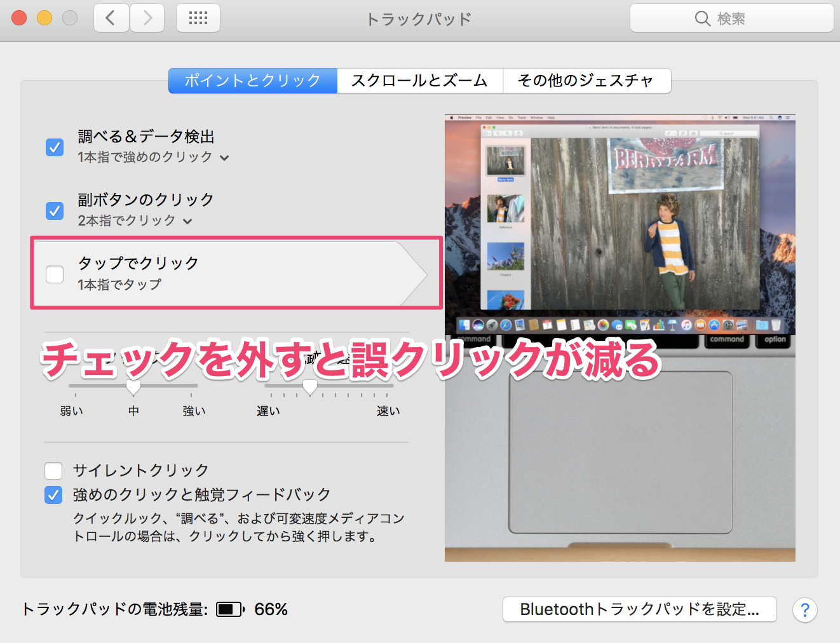
Task: Click the forward navigation arrow
Action: click(x=147, y=18)
